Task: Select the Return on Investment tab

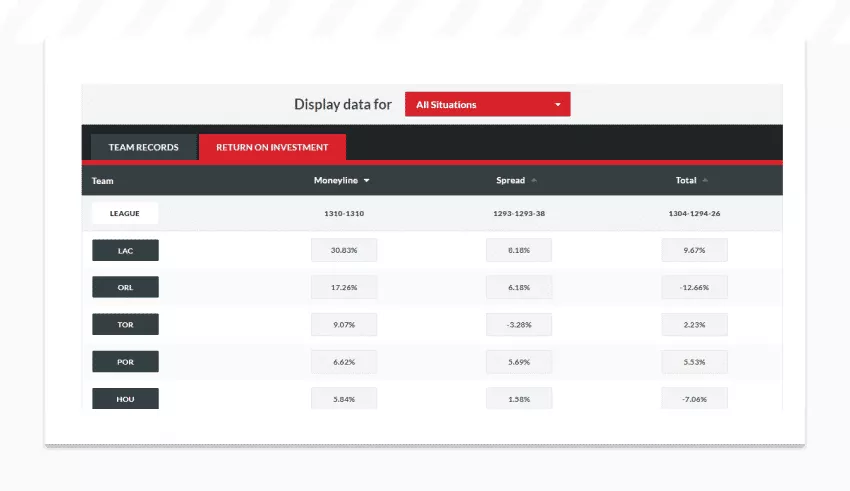Action: point(272,147)
